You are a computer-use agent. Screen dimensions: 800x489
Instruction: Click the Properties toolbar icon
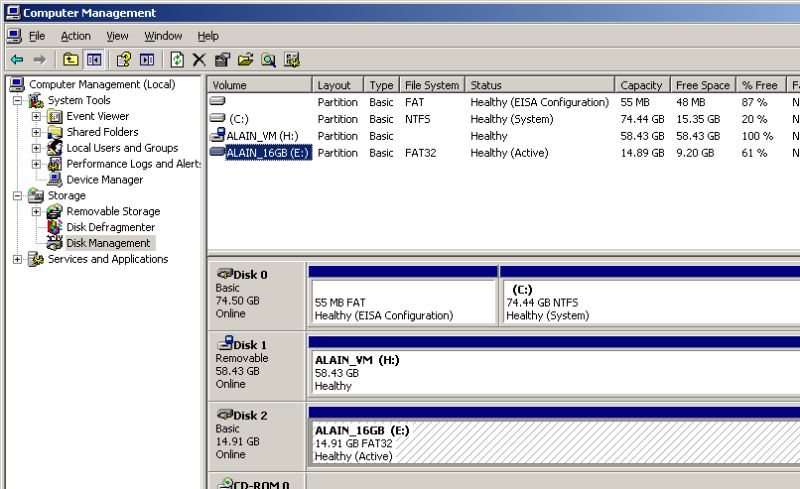(222, 60)
